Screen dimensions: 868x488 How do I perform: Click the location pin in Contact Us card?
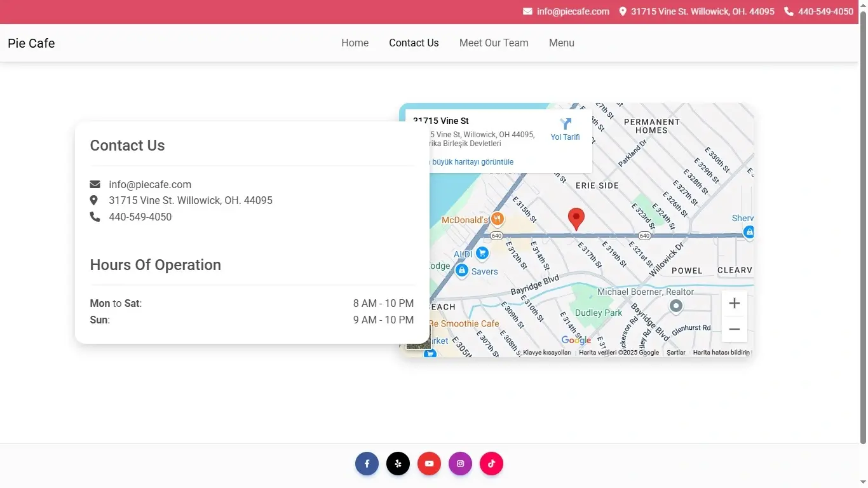pos(94,200)
